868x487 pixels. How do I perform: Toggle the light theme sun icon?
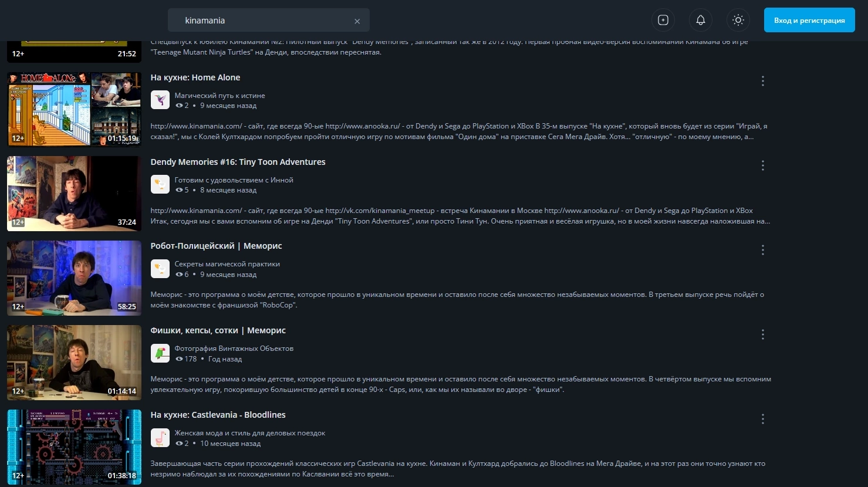738,20
